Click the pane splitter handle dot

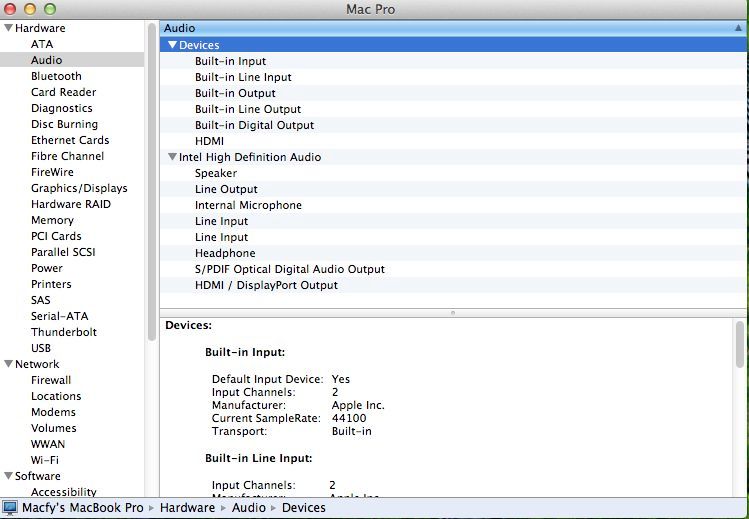click(x=453, y=313)
